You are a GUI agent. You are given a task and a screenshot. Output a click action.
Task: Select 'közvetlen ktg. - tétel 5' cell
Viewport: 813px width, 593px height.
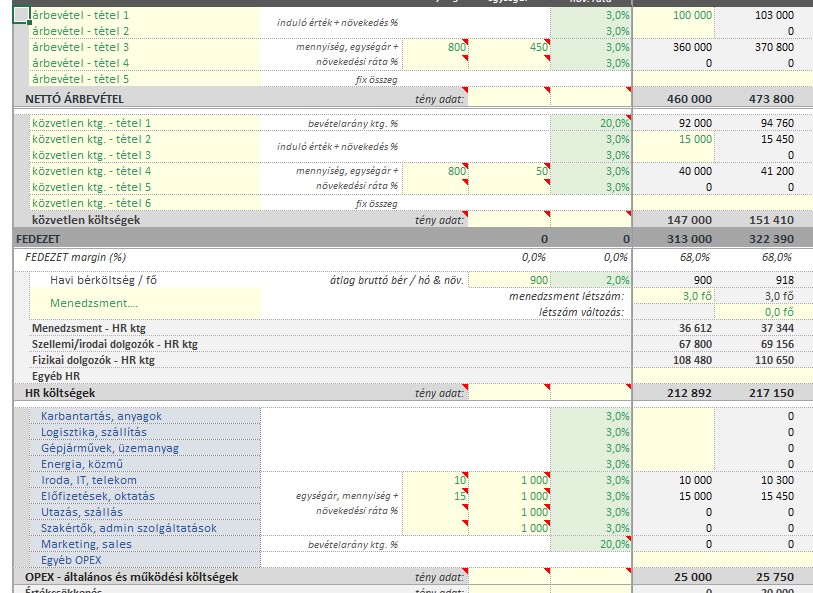click(x=145, y=188)
